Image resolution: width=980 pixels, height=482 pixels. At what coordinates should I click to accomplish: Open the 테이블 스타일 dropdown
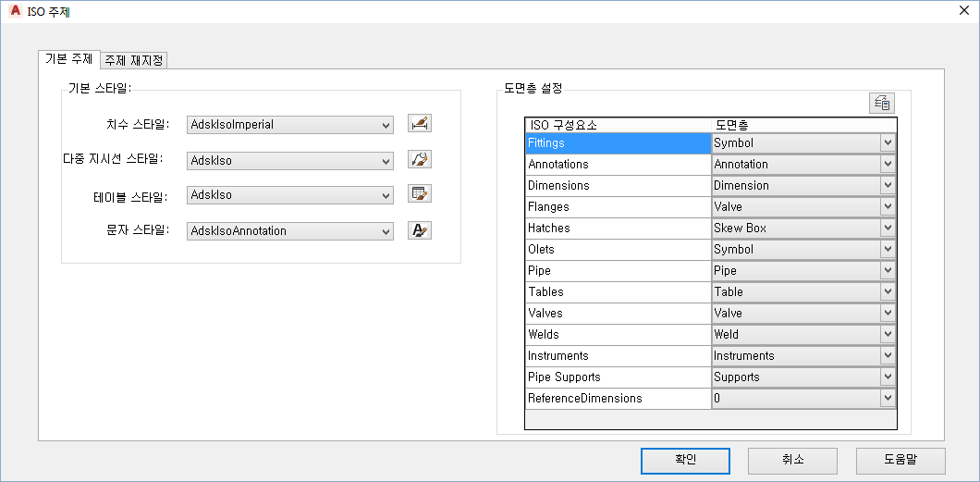coord(386,196)
